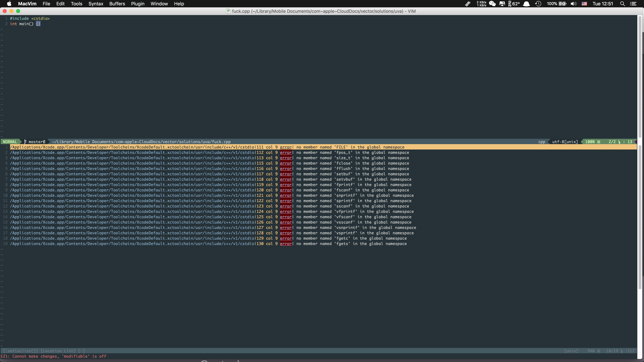Viewport: 644px width, 362px height.
Task: Select the error about 'fflush' member
Action: pyautogui.click(x=209, y=169)
